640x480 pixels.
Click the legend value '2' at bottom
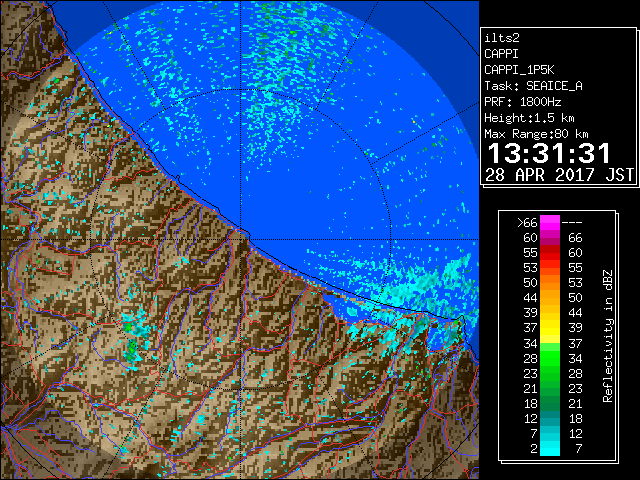[534, 449]
